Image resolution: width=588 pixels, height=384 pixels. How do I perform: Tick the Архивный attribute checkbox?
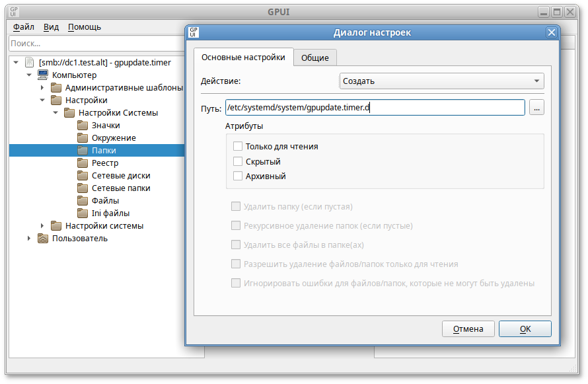[238, 176]
